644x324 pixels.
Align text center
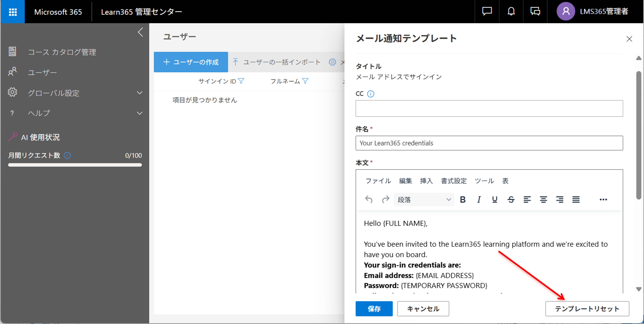543,200
